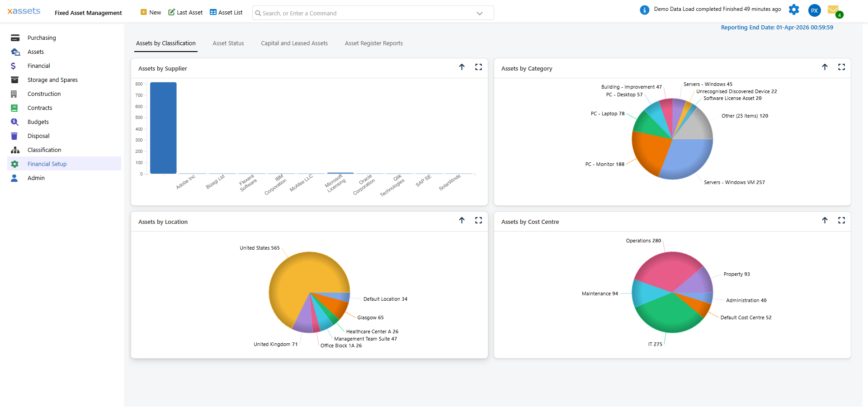Select the Purchasing module icon
The width and height of the screenshot is (868, 412).
click(15, 38)
